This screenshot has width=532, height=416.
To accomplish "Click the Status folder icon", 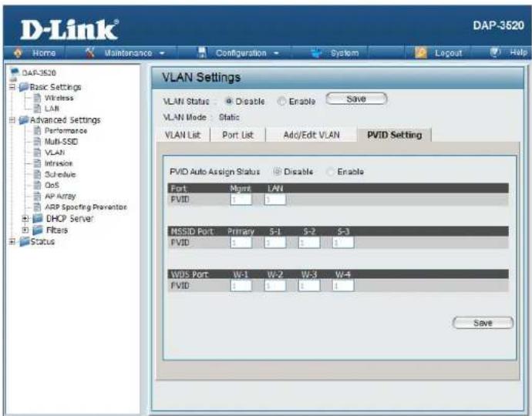I will click(25, 241).
